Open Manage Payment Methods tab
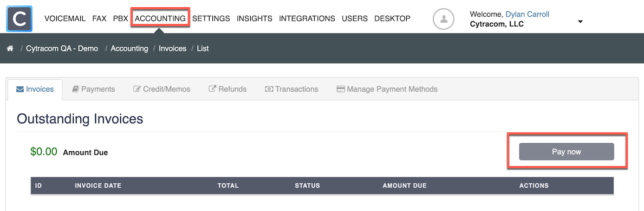The height and width of the screenshot is (211, 644). click(x=387, y=89)
